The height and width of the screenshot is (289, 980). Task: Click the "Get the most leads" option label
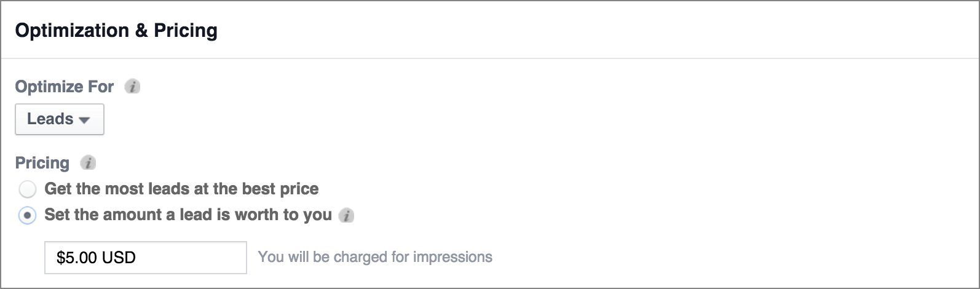click(x=181, y=189)
